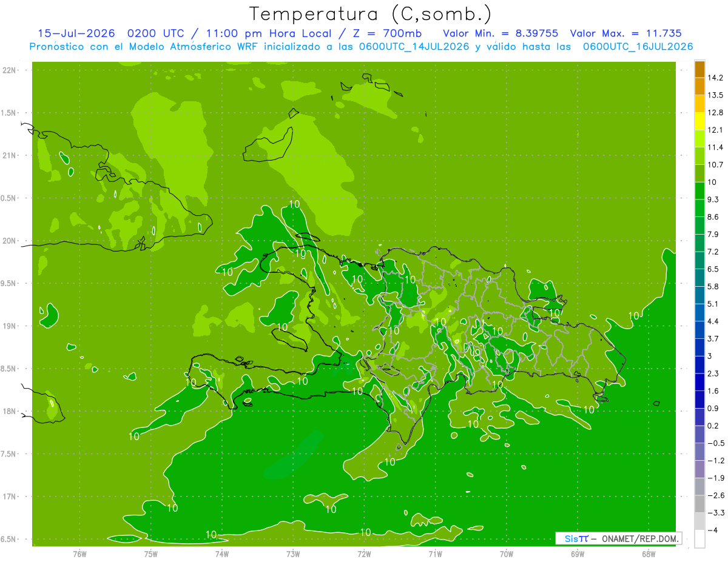The image size is (728, 562).
Task: Click the '3.7' colorbar value
Action: 713,338
